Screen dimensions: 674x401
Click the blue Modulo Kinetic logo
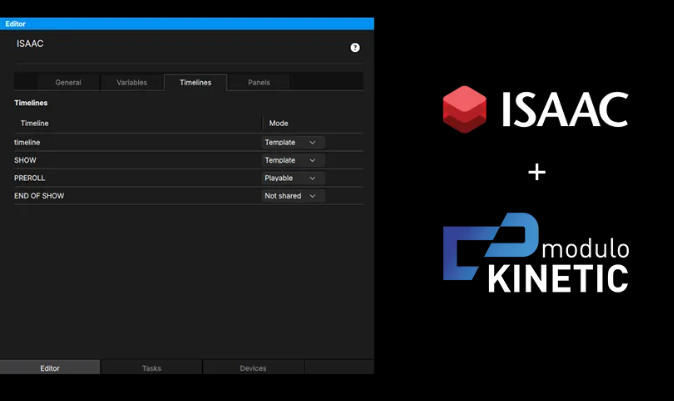point(536,253)
